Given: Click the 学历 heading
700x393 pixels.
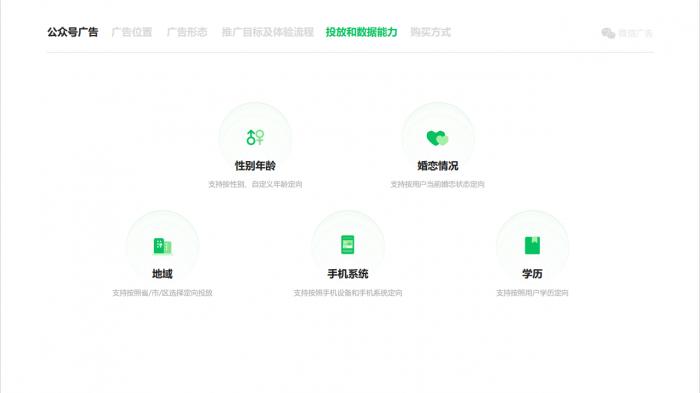Looking at the screenshot, I should point(532,274).
